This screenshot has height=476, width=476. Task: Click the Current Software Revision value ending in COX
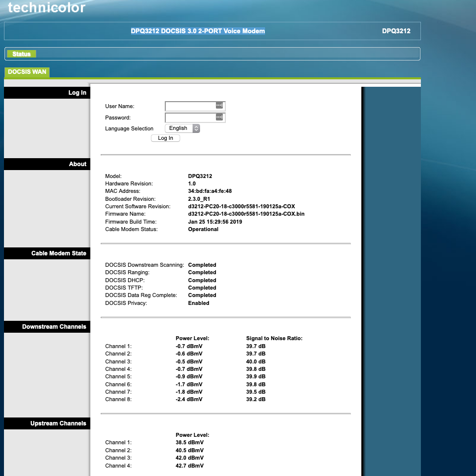click(241, 206)
